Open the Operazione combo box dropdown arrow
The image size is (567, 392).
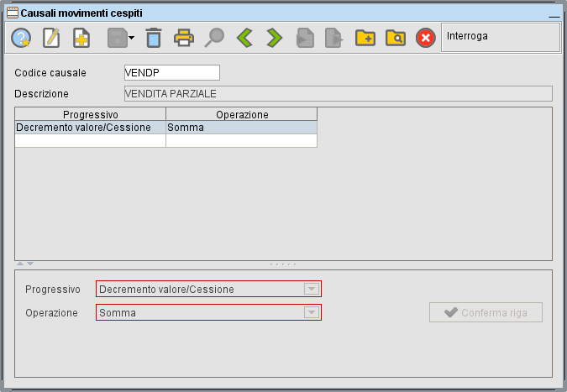tap(312, 312)
